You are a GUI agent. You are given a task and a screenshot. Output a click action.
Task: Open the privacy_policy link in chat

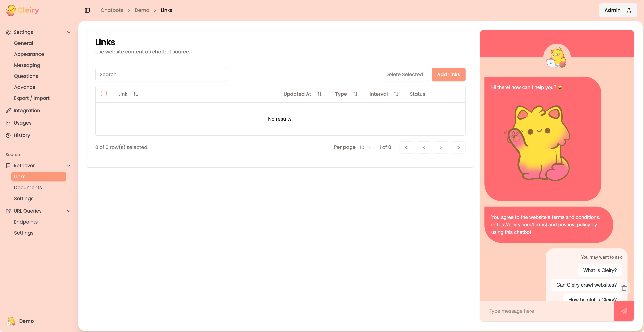click(x=574, y=225)
